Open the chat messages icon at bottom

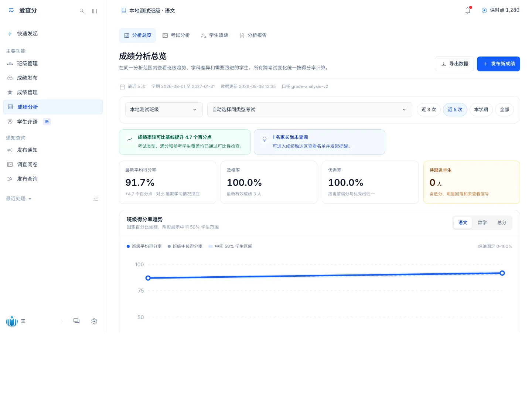(x=76, y=321)
